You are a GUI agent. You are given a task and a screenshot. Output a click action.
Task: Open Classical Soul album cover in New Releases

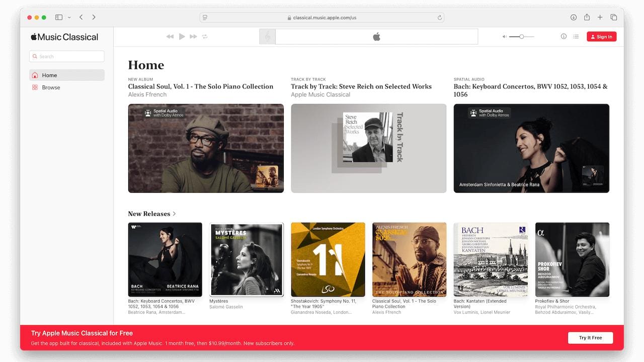[410, 259]
